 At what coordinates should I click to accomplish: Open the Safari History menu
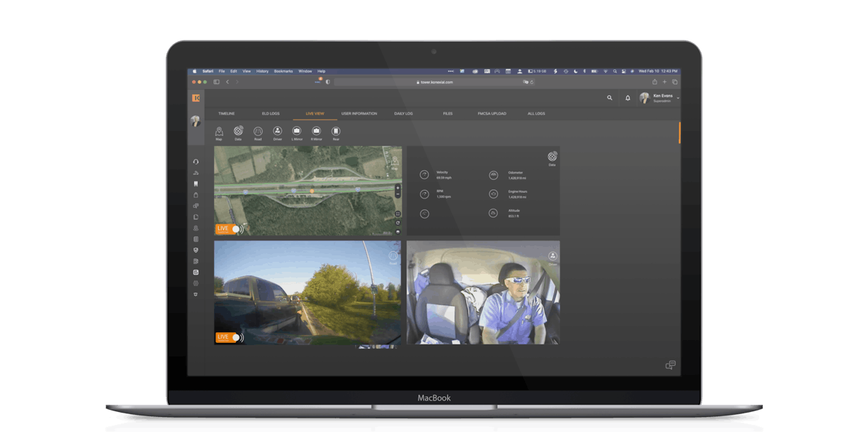coord(263,71)
